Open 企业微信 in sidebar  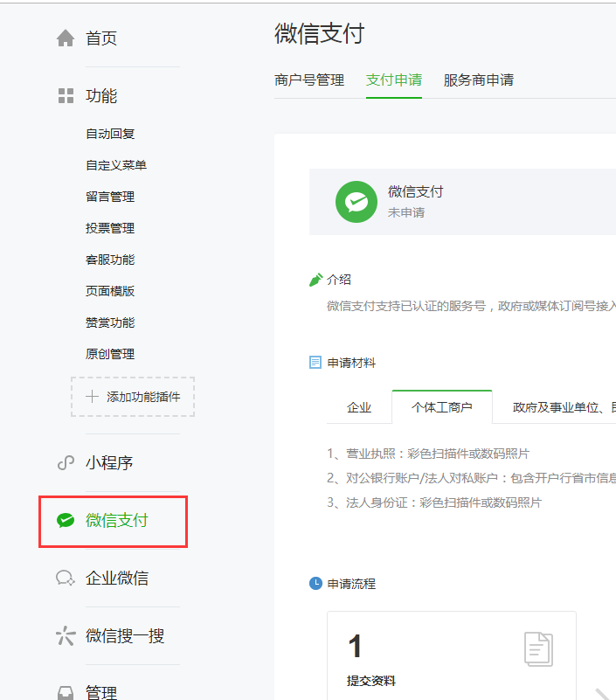click(x=117, y=579)
